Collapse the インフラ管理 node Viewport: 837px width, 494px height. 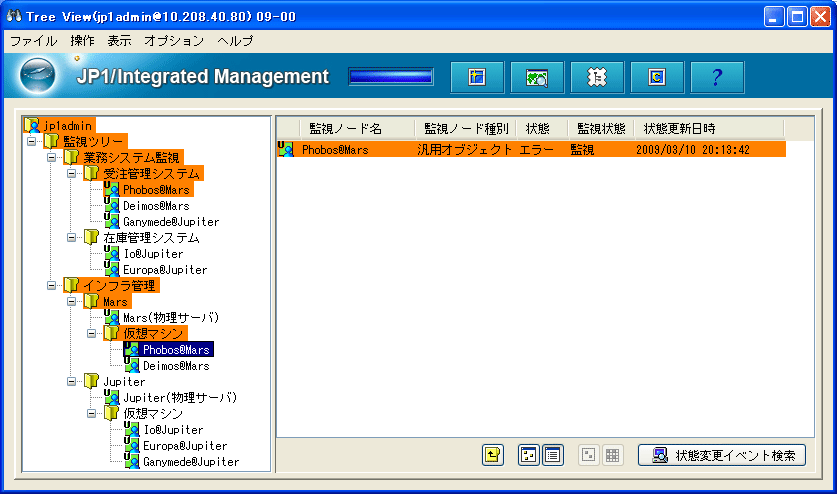tap(51, 286)
